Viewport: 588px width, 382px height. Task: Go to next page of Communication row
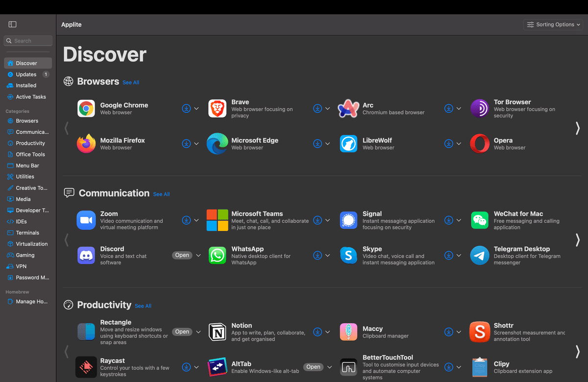point(578,239)
